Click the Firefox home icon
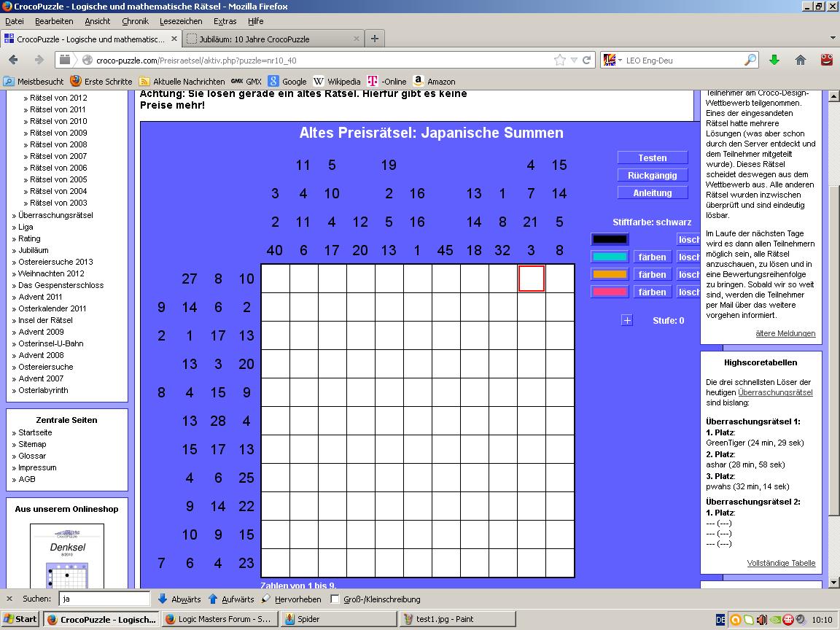 coord(800,60)
